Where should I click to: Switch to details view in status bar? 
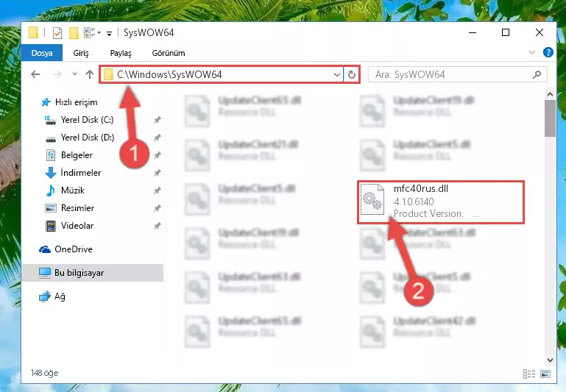[x=529, y=374]
